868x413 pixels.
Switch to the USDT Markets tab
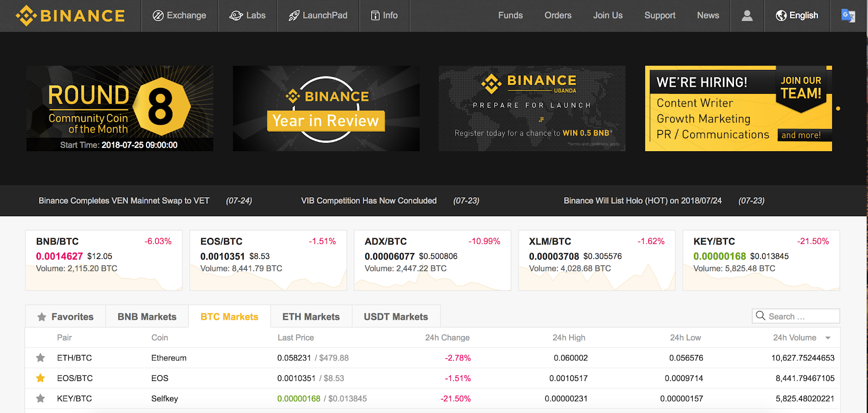pyautogui.click(x=396, y=317)
